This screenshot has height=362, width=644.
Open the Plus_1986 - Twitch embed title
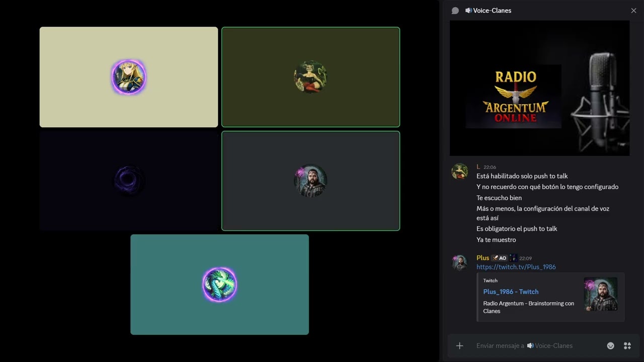pos(511,292)
